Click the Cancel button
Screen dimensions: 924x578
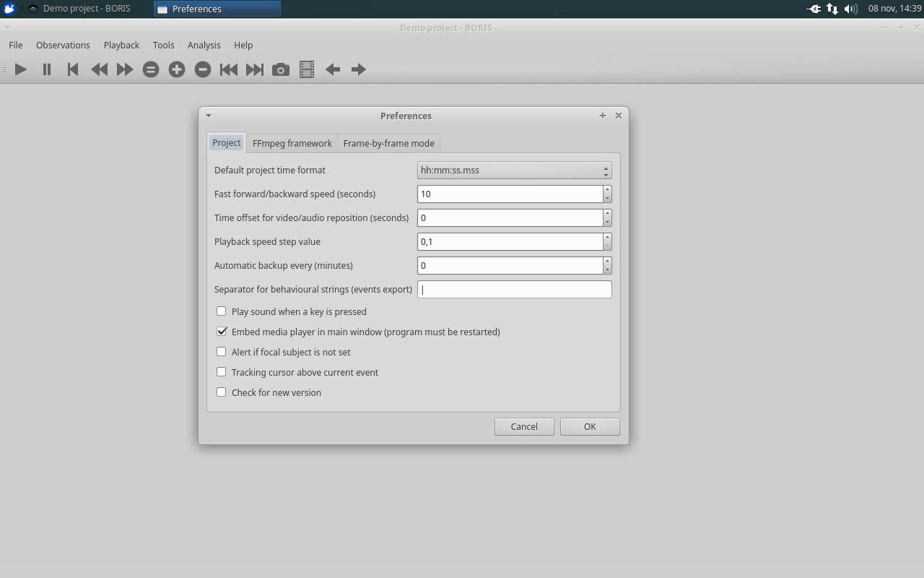(x=524, y=426)
